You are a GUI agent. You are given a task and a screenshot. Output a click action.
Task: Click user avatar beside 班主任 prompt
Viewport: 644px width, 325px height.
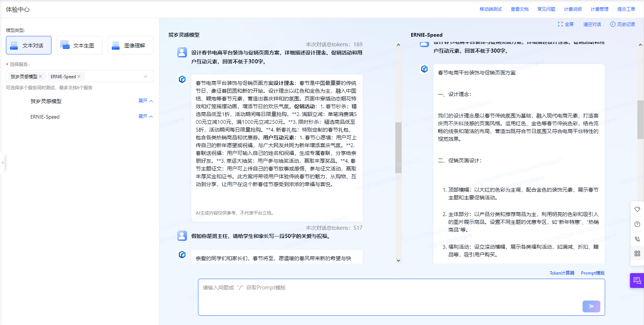[x=182, y=236]
